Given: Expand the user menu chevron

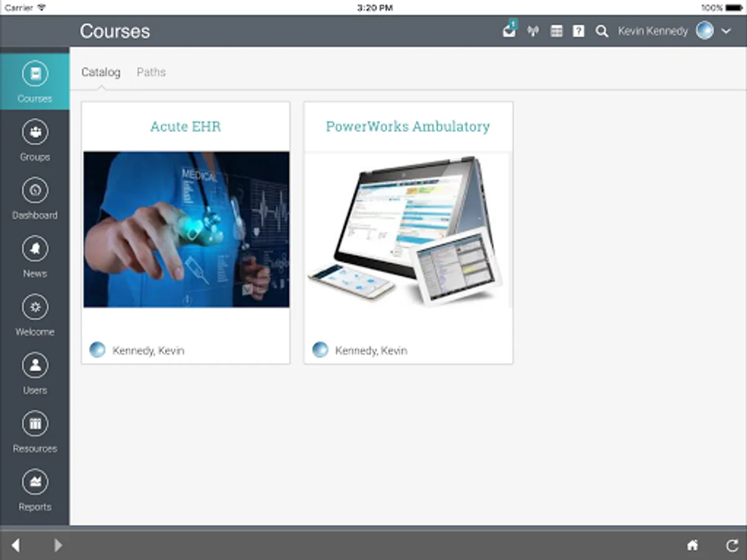Looking at the screenshot, I should (726, 31).
